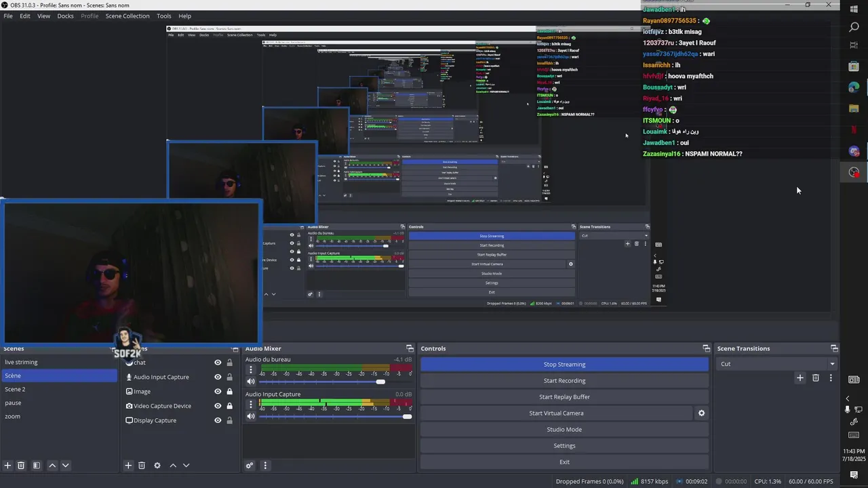The width and height of the screenshot is (868, 488).
Task: Enable Studio Mode
Action: click(x=564, y=430)
